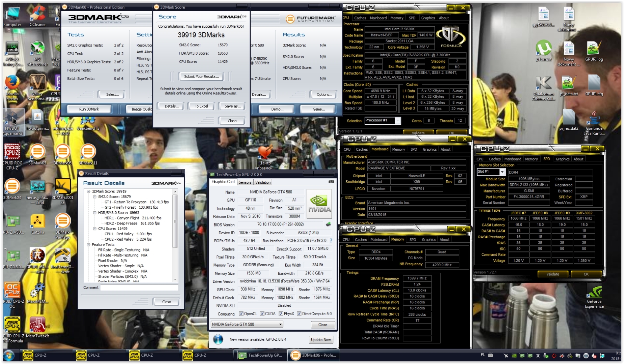Open TechPowerUp GPU-Z taskbar item
This screenshot has height=364, width=624.
click(260, 355)
